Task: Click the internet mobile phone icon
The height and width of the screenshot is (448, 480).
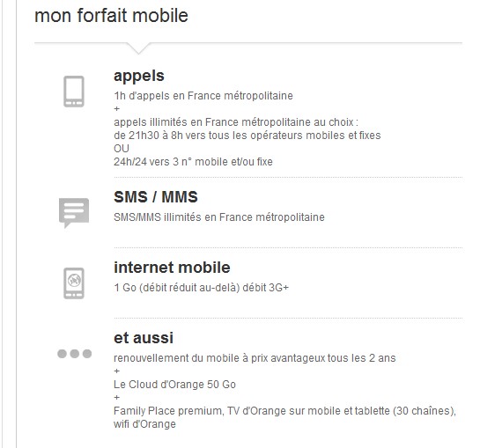Action: click(74, 283)
